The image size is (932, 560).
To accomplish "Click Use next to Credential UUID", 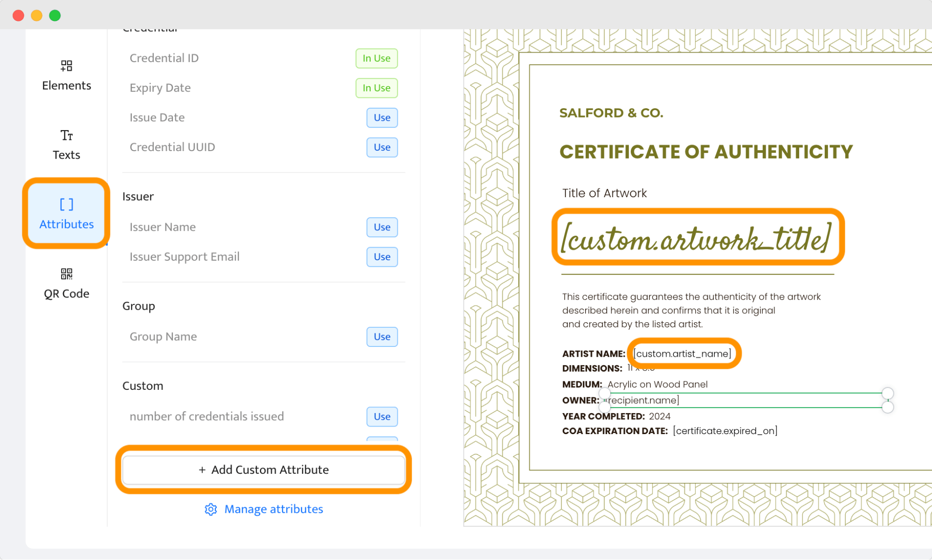I will click(381, 147).
